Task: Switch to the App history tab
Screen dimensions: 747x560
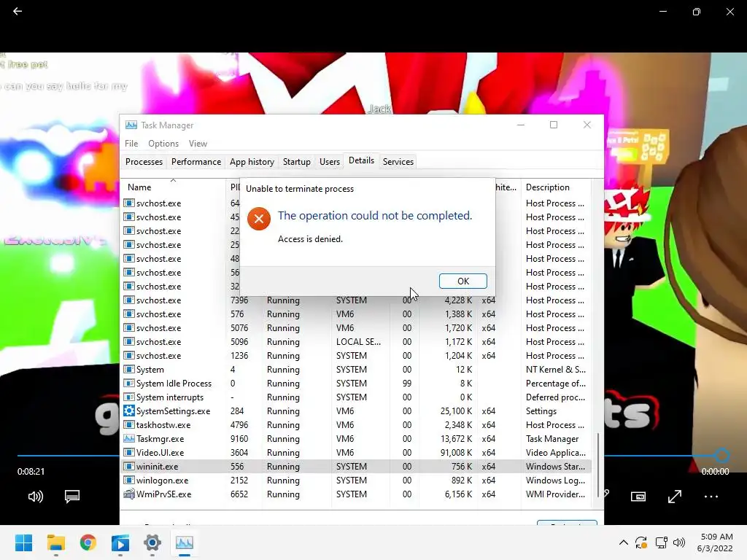Action: click(252, 162)
